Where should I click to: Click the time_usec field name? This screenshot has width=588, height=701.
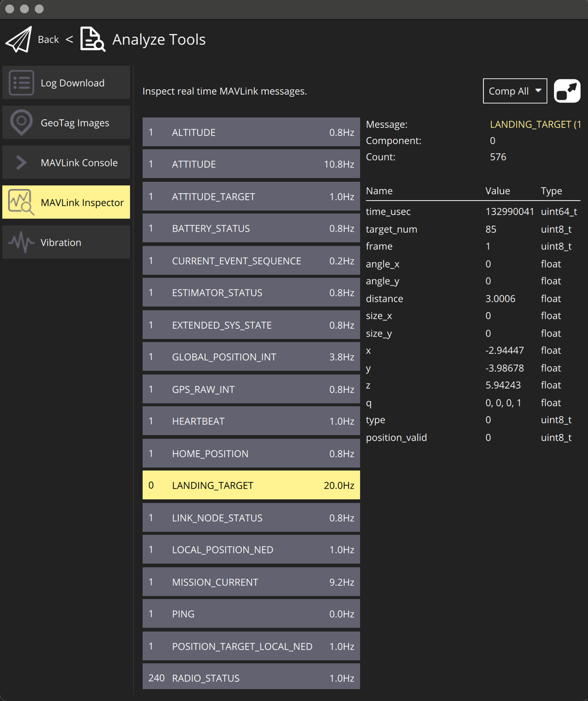pos(388,212)
